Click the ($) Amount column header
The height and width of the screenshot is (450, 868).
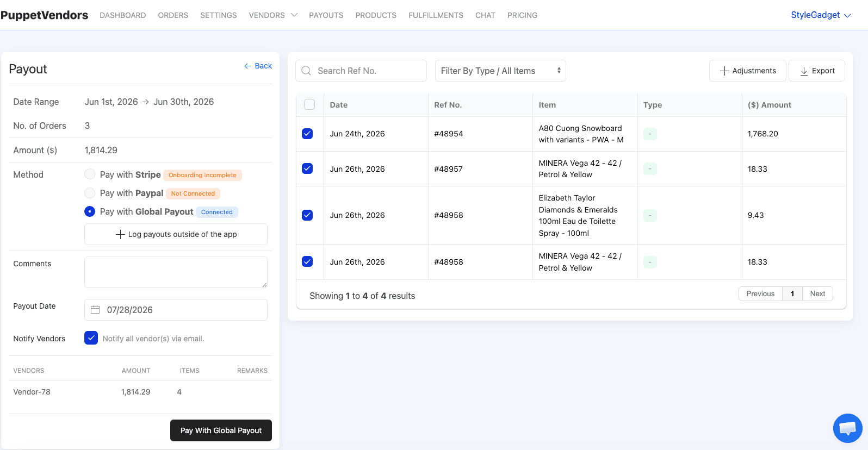coord(770,105)
